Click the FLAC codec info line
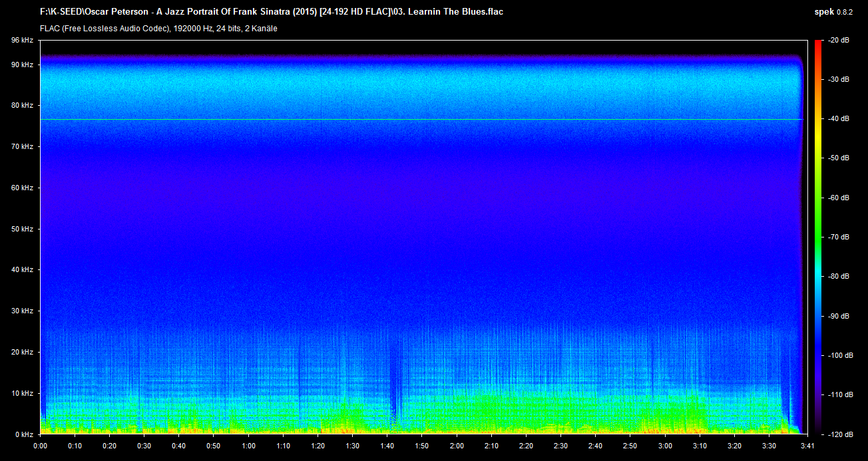The width and height of the screenshot is (868, 461). pyautogui.click(x=158, y=29)
